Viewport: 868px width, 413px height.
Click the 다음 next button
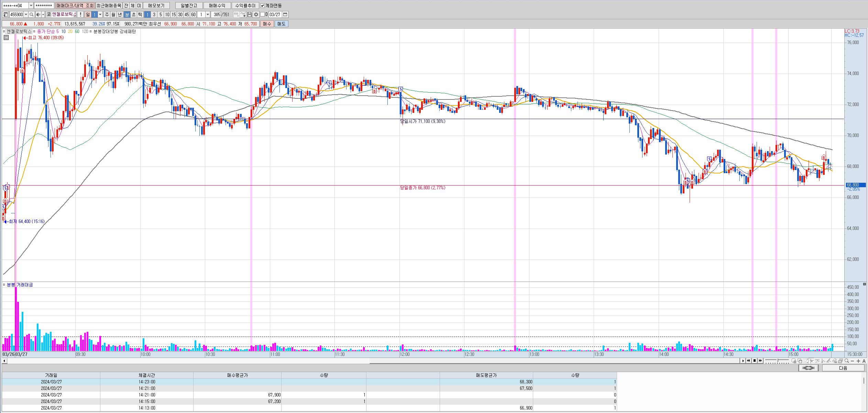[843, 368]
